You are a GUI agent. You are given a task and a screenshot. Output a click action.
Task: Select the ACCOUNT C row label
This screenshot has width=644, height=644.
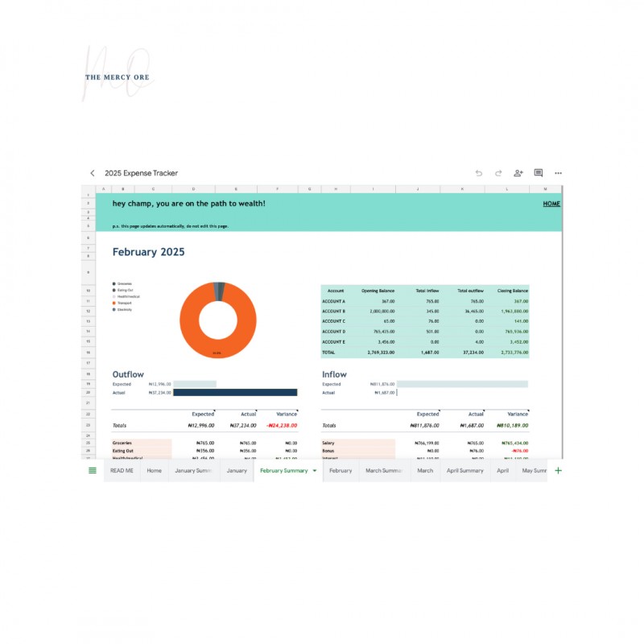click(333, 321)
